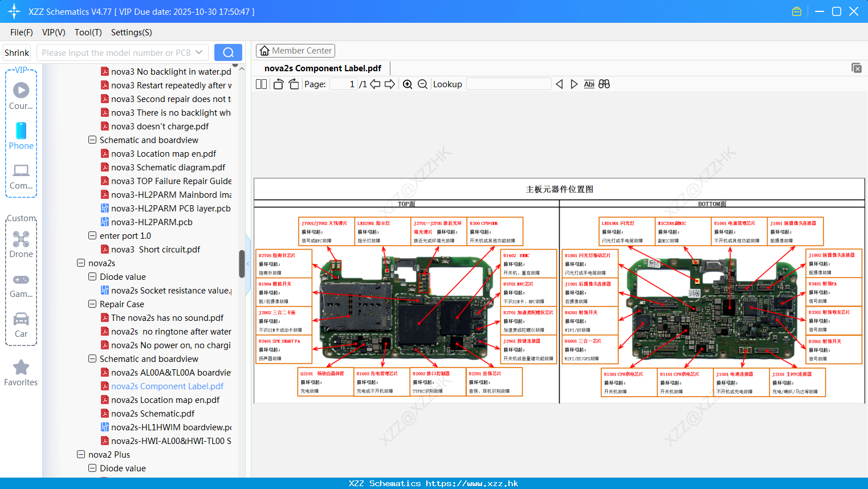Click the page number field
The width and height of the screenshot is (868, 489).
pos(344,84)
